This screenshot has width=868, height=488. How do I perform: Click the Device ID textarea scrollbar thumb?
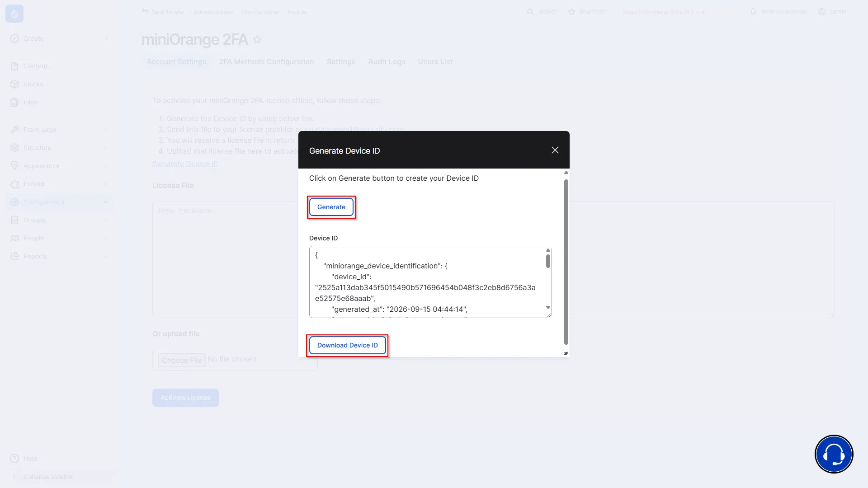(x=548, y=261)
